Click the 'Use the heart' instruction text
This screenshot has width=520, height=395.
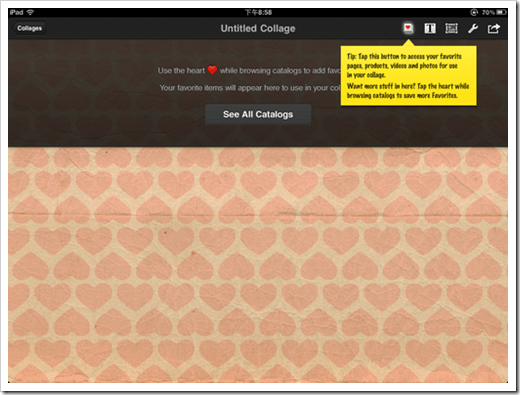point(181,70)
